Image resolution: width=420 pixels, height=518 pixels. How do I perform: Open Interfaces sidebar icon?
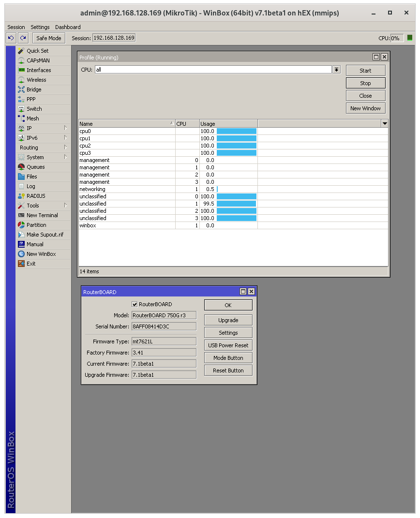click(21, 70)
